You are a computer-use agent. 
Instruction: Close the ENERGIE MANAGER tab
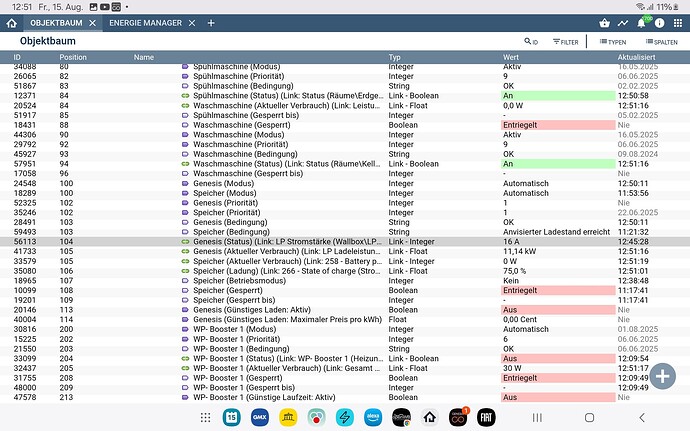pyautogui.click(x=192, y=23)
